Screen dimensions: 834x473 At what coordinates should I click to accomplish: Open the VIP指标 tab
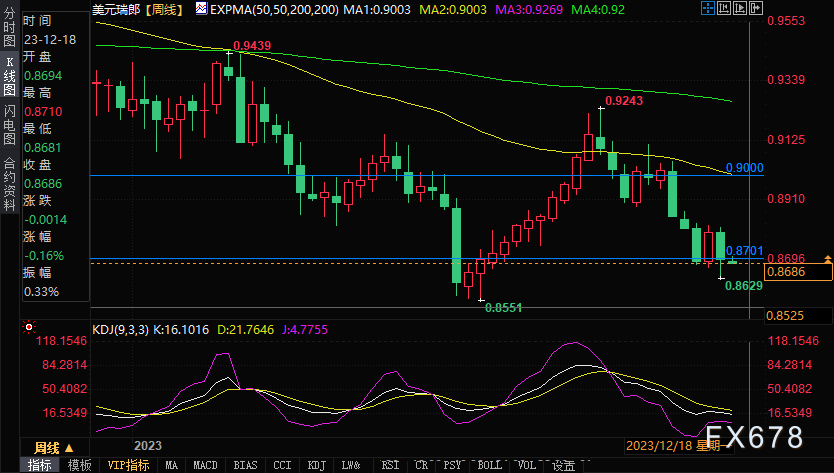coord(128,465)
